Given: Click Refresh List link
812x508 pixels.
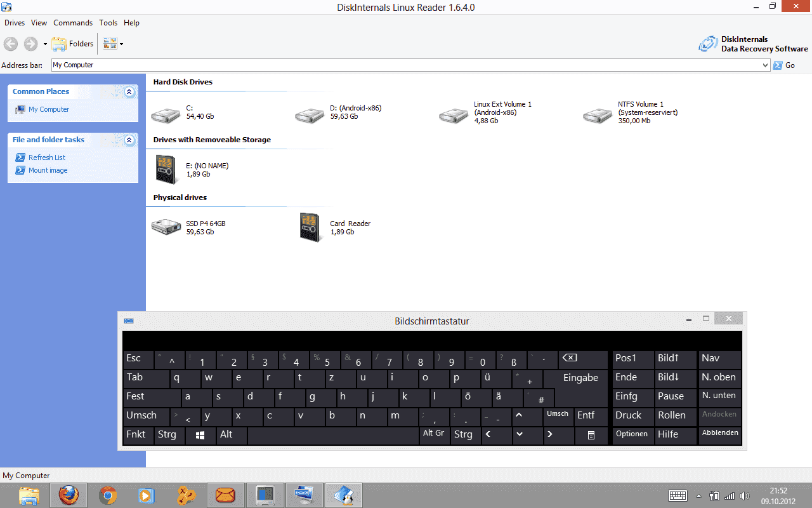Looking at the screenshot, I should 47,157.
